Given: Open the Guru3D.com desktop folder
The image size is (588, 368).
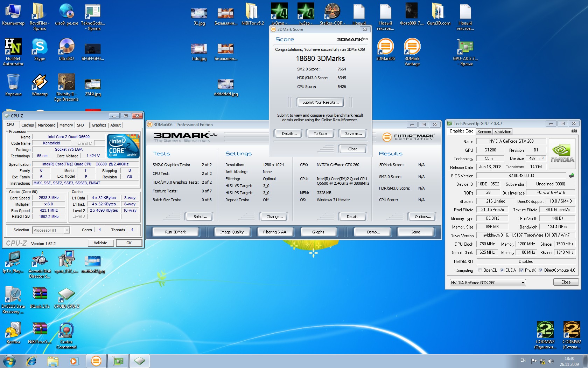Looking at the screenshot, I should (439, 14).
